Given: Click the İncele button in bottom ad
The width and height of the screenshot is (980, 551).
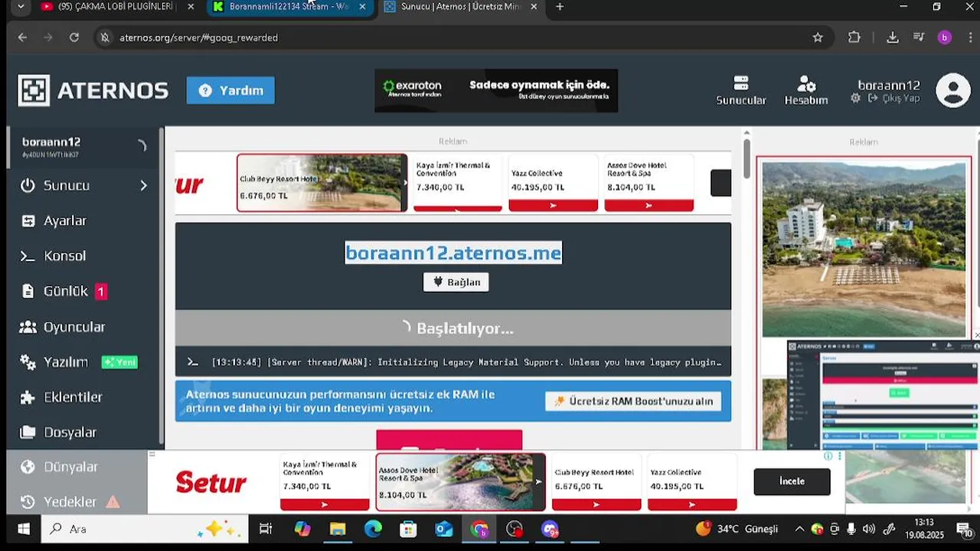Looking at the screenshot, I should click(x=792, y=481).
